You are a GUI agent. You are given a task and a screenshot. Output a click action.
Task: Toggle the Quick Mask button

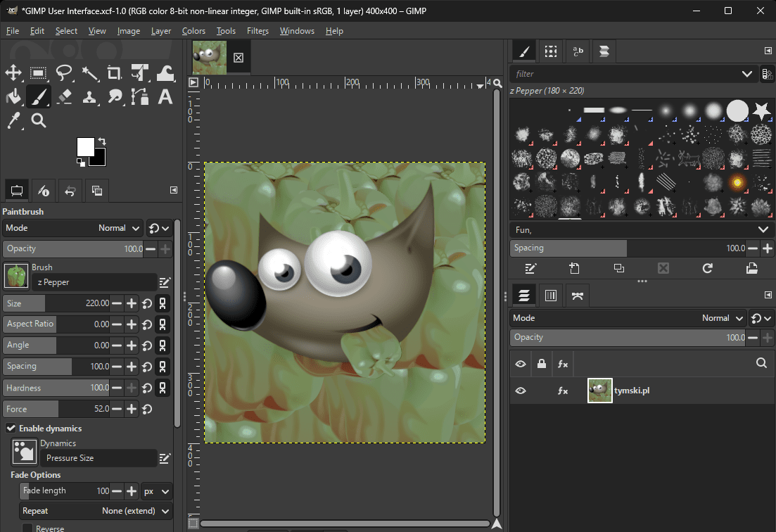[193, 523]
